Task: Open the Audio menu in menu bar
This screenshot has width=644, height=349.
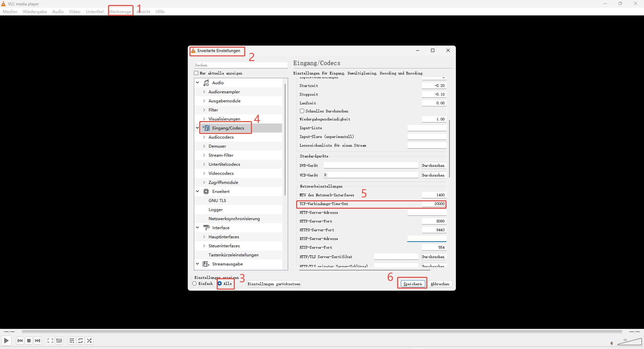Action: [58, 11]
